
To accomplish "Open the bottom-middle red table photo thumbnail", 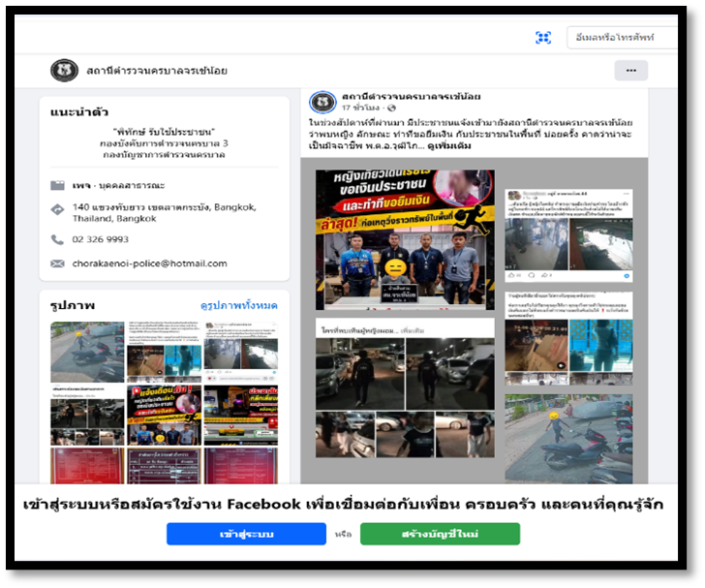I will click(164, 466).
